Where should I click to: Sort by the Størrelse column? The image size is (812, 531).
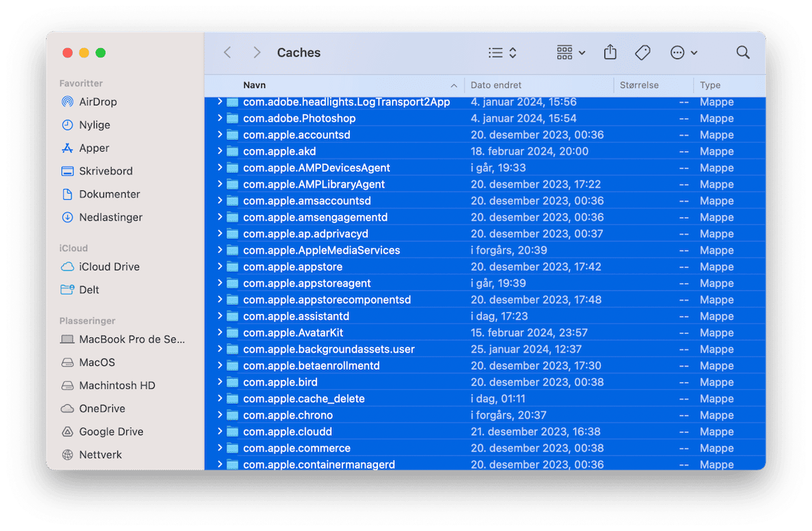[x=639, y=85]
